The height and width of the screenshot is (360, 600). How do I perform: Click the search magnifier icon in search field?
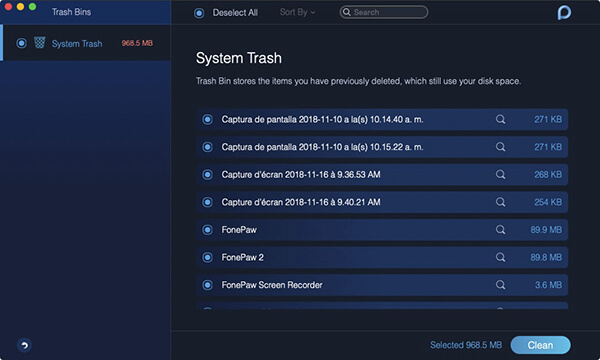[346, 12]
